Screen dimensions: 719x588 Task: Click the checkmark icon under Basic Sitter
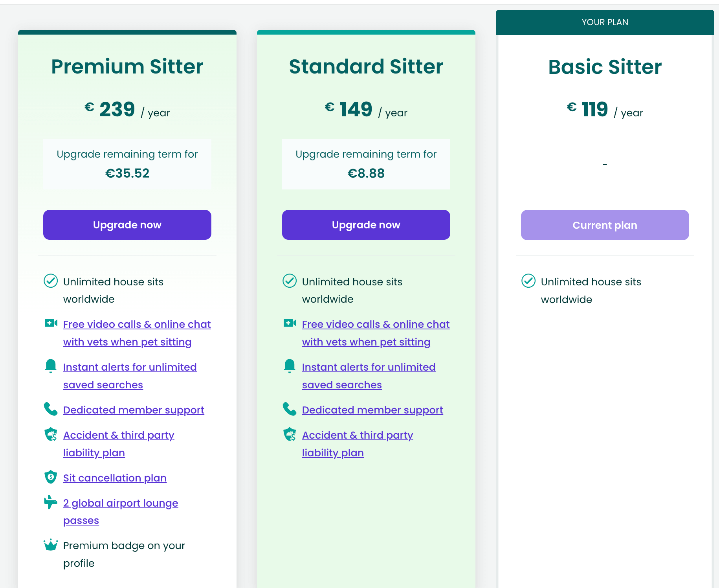pos(528,281)
